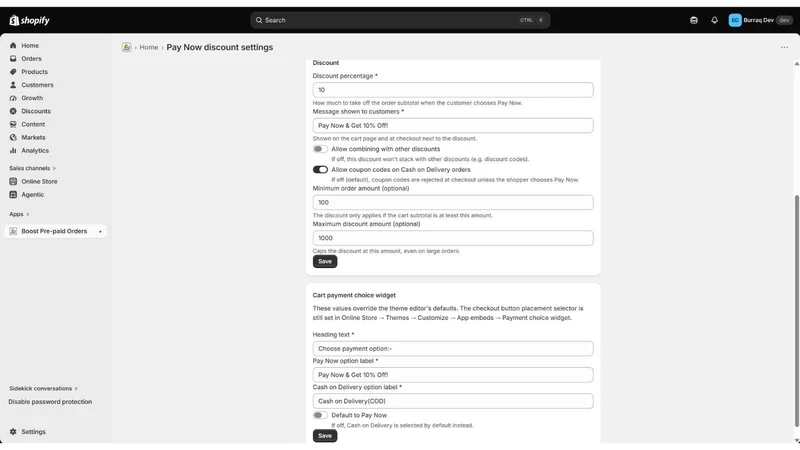
Task: Click the Orders sidebar icon
Action: 13,59
